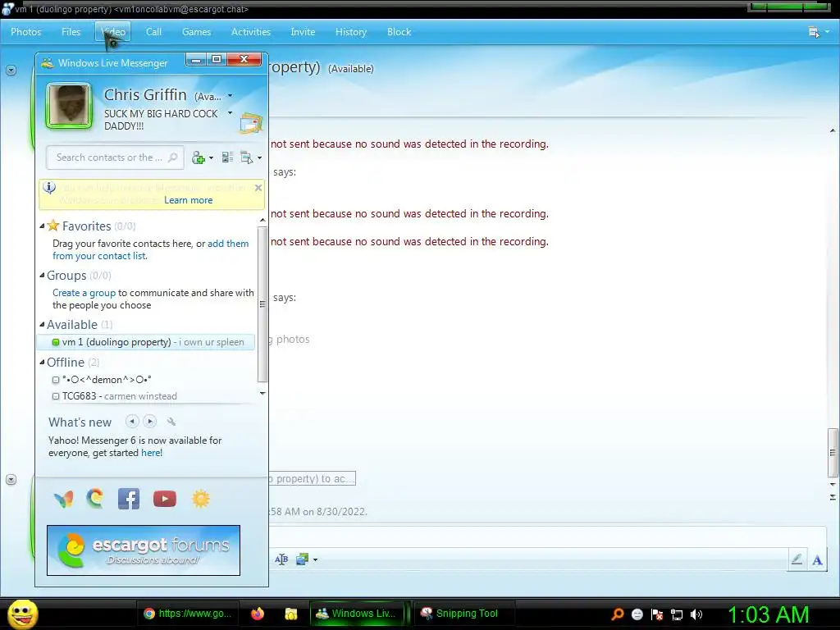Switch to the Chrome taskbar button
The image size is (840, 630).
188,614
